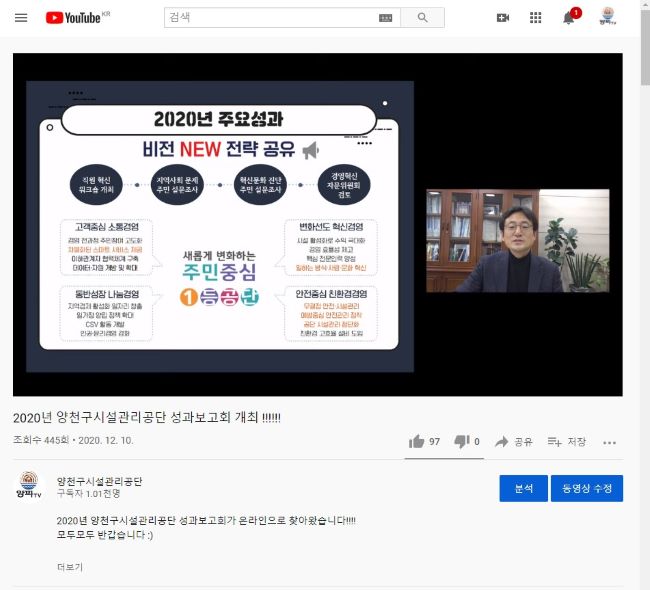This screenshot has height=590, width=650.
Task: Open the create video camera icon
Action: (503, 18)
